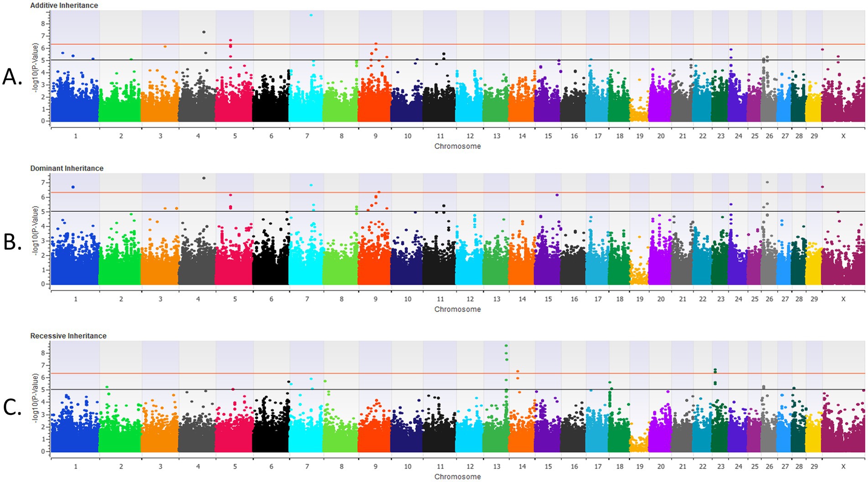
Task: Select chromosome '13' label in Recessive plot
Action: pyautogui.click(x=497, y=466)
